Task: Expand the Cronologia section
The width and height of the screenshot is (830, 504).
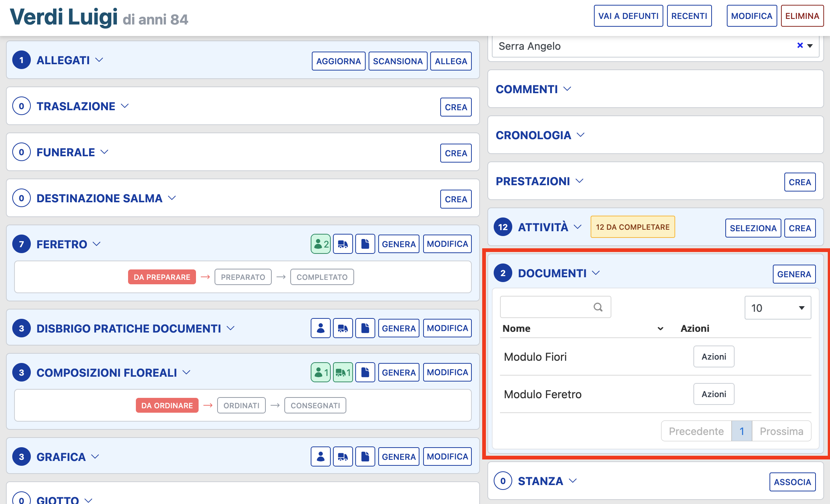Action: 581,135
